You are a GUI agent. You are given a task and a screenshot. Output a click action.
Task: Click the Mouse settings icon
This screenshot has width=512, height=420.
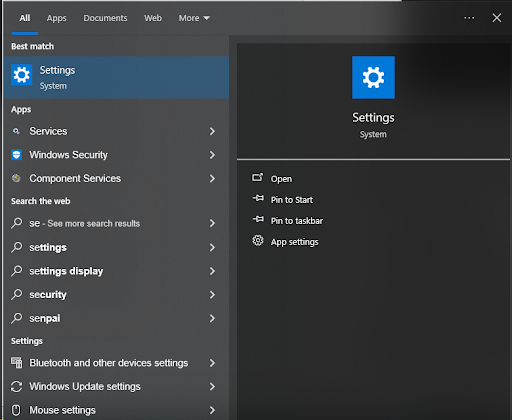tap(16, 410)
